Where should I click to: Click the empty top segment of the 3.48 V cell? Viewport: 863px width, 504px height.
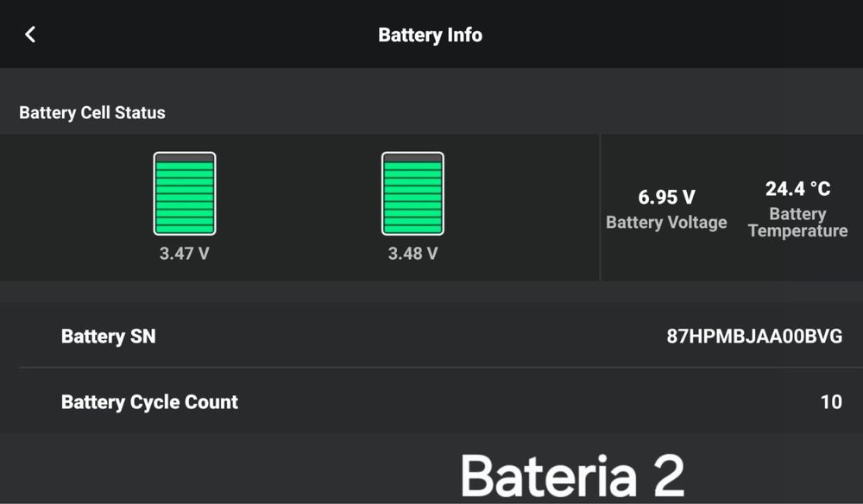click(x=413, y=158)
